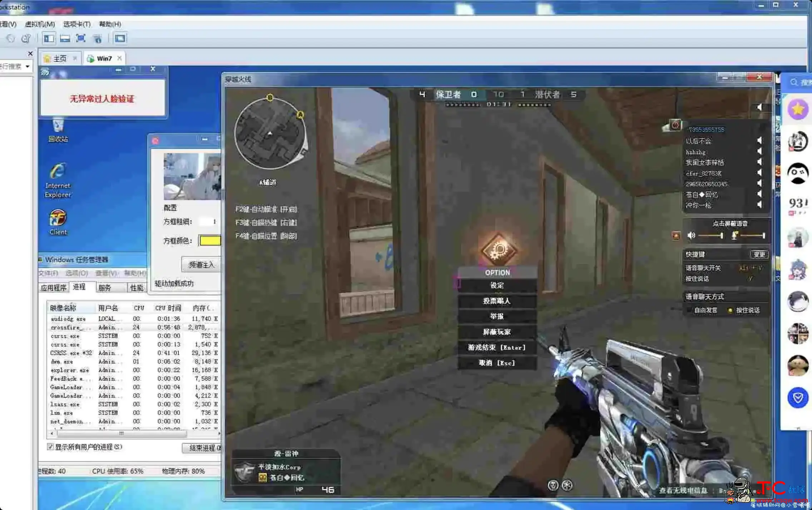Toggle 显示所有用户的进程 checkbox

click(x=50, y=447)
